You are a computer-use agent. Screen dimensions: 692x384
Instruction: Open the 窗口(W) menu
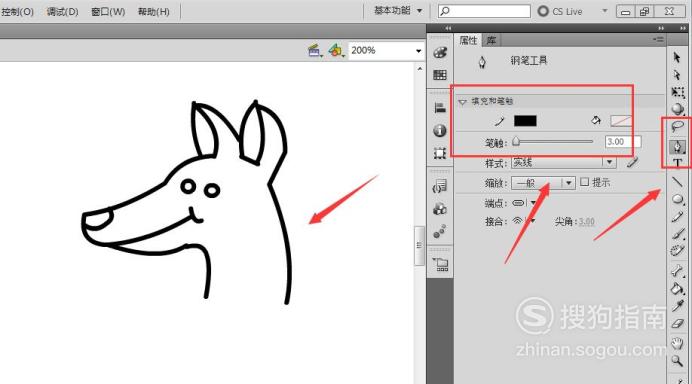click(x=108, y=11)
